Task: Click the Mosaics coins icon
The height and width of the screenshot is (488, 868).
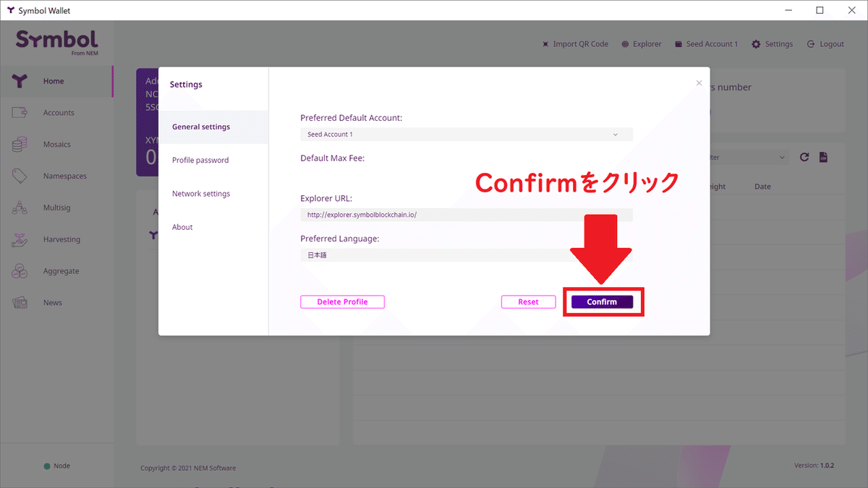Action: click(x=20, y=145)
